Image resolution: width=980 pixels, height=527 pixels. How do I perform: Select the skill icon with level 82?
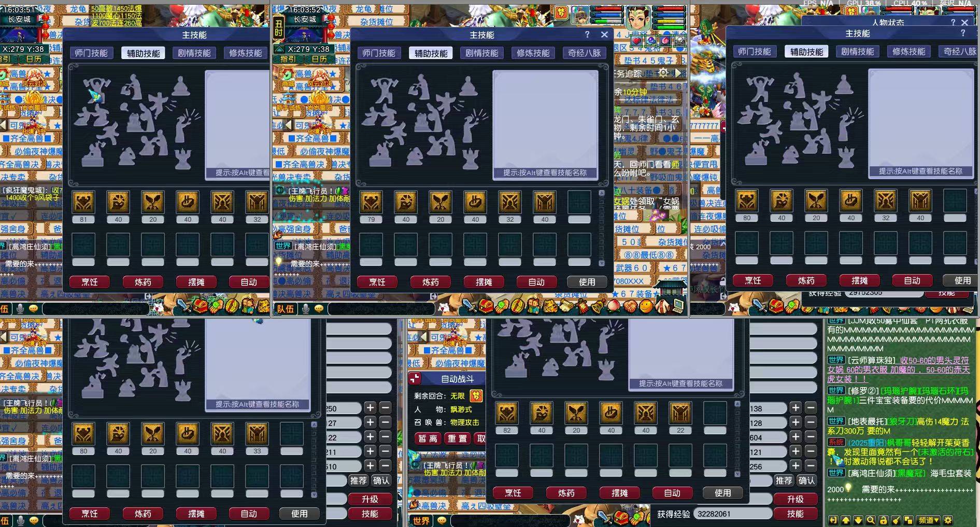pyautogui.click(x=507, y=413)
